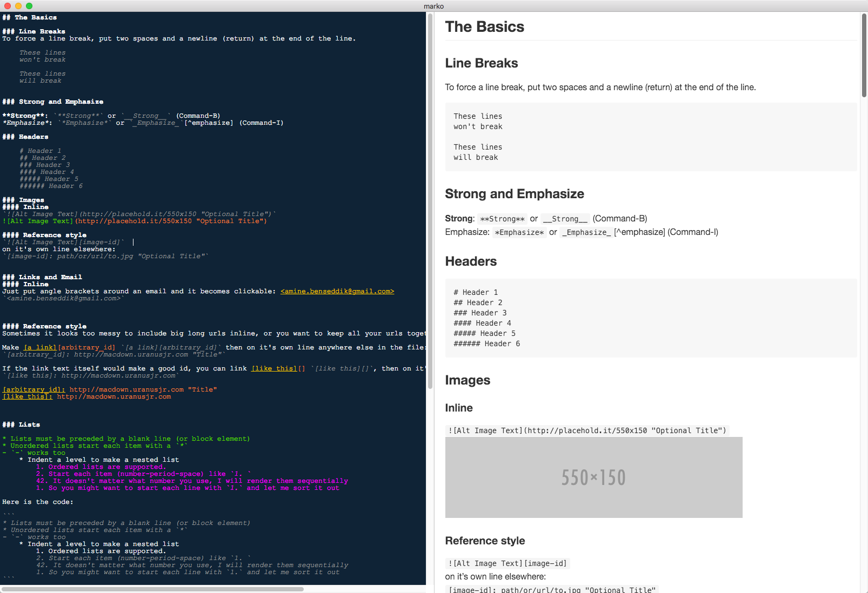This screenshot has height=593, width=868.
Task: Click the preview pane vertical scrollbar
Action: (864, 55)
